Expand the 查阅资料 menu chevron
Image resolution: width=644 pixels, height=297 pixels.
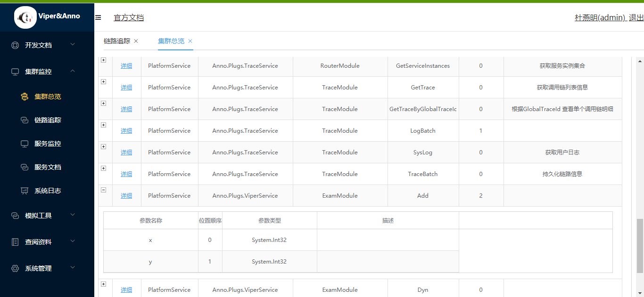click(72, 241)
